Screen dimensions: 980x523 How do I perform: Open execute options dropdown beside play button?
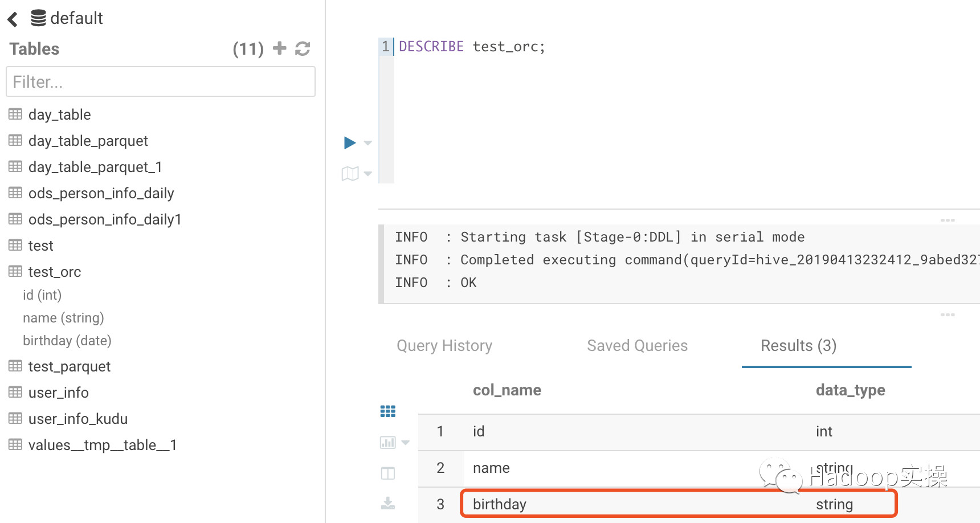367,144
